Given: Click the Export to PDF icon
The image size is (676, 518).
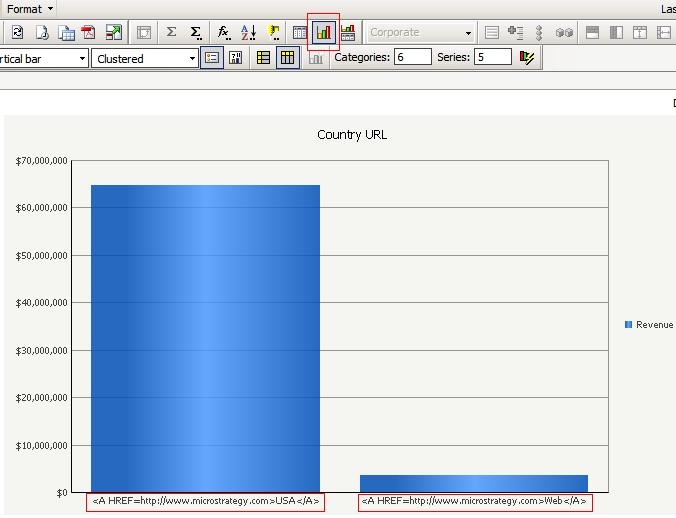Looking at the screenshot, I should click(89, 32).
